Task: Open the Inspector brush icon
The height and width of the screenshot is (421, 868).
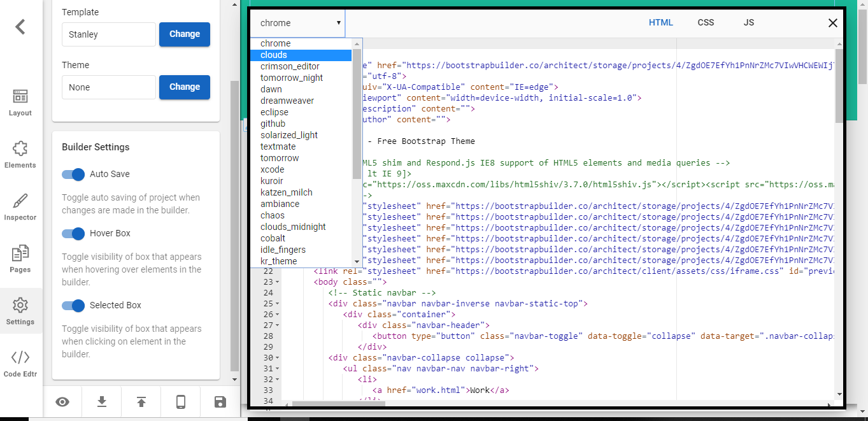Action: 20,201
